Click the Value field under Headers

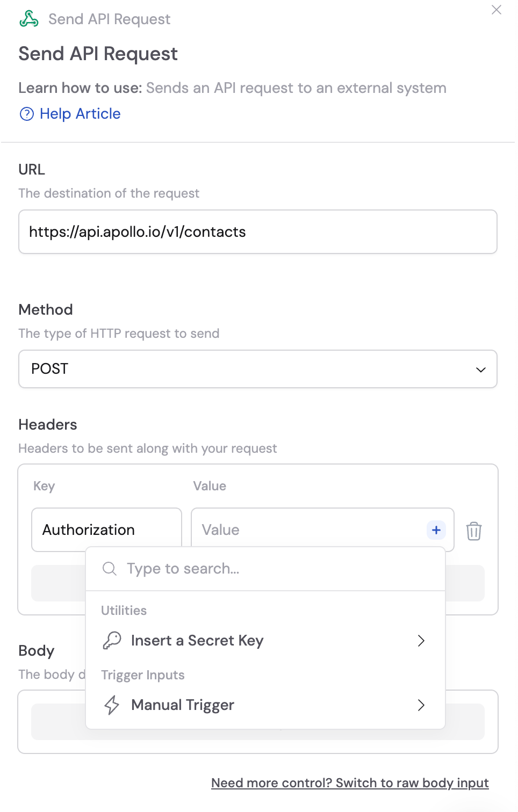(296, 530)
